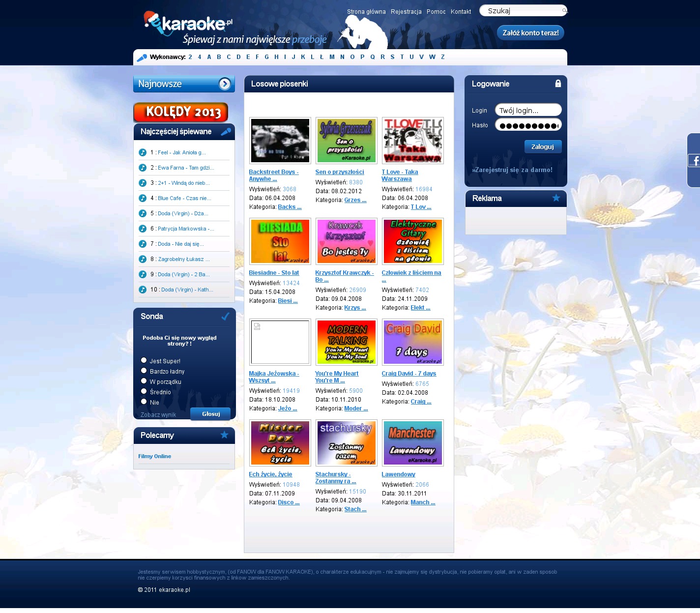Click music note icon beside Doda (Virgin) - Dża
The image size is (700, 613).
143,213
